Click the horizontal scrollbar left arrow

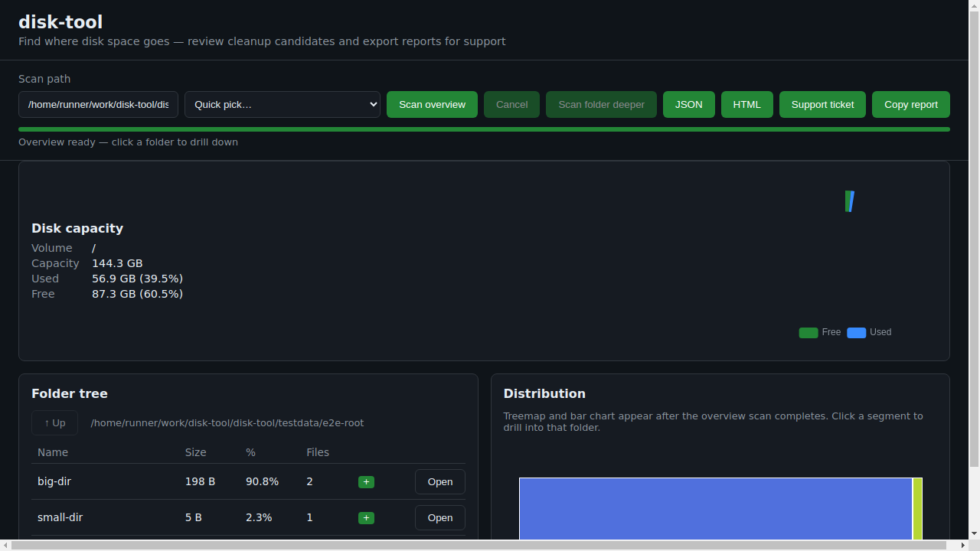pos(5,545)
